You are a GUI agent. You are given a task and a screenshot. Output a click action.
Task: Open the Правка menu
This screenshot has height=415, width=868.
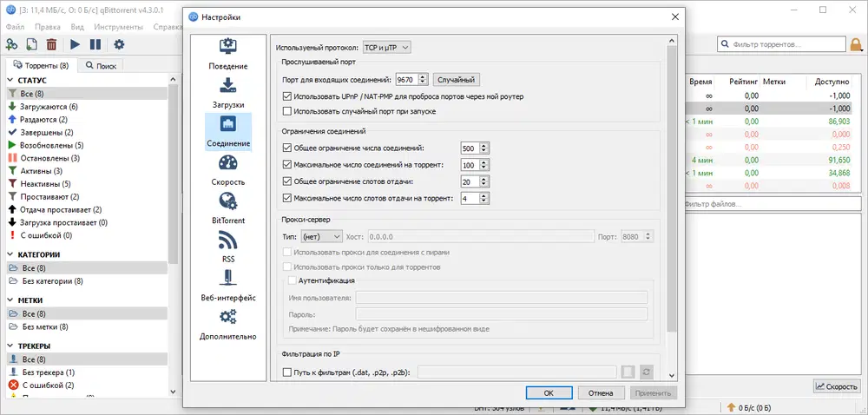tap(48, 27)
